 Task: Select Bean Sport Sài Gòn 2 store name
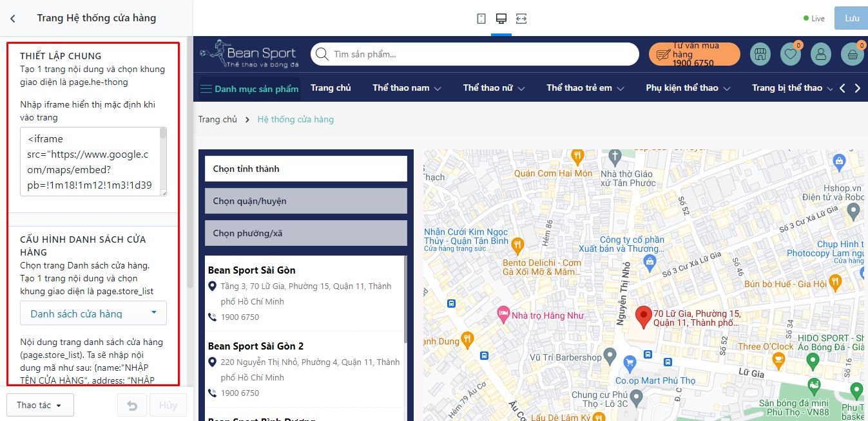(256, 346)
